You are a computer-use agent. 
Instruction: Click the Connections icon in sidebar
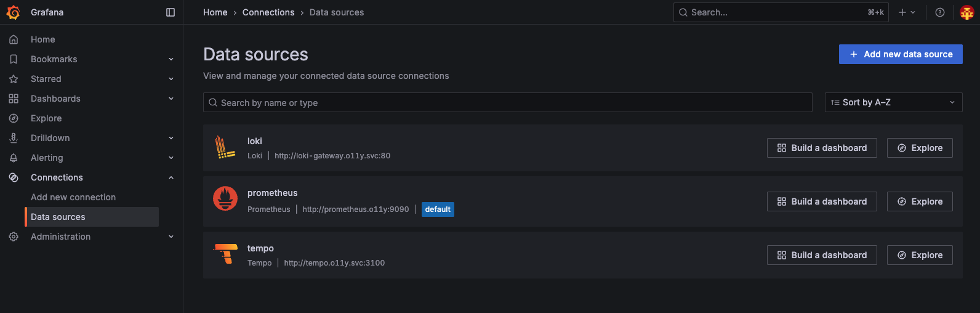click(14, 177)
